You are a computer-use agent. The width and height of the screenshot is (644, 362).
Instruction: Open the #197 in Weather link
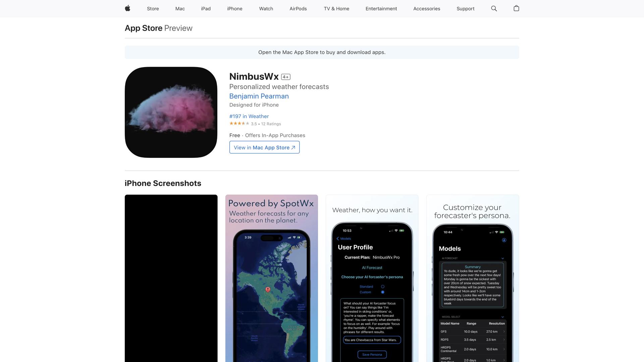tap(249, 116)
